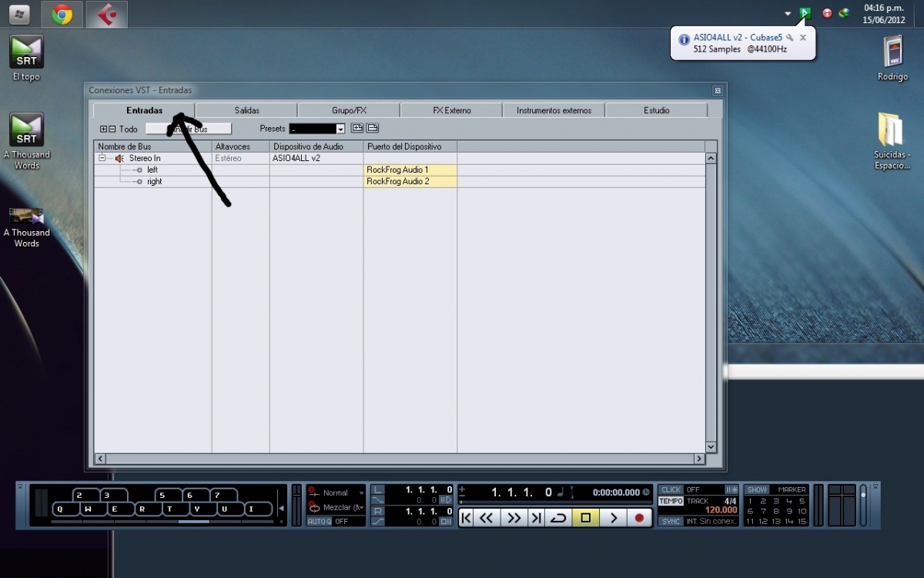Click the transport stop button
924x578 pixels.
585,518
